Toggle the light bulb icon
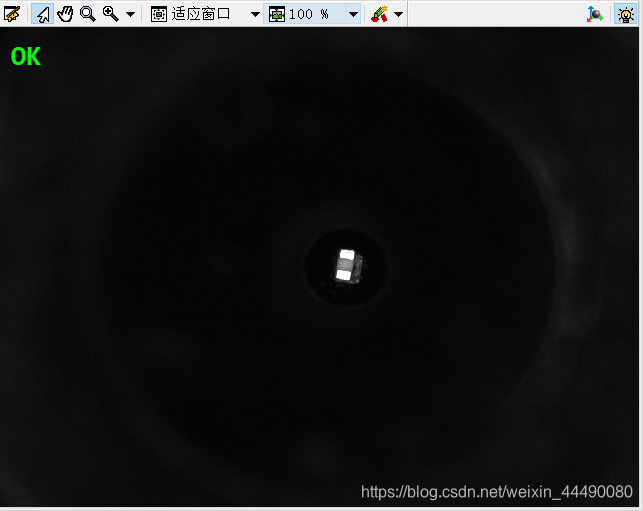Image resolution: width=643 pixels, height=511 pixels. point(625,14)
